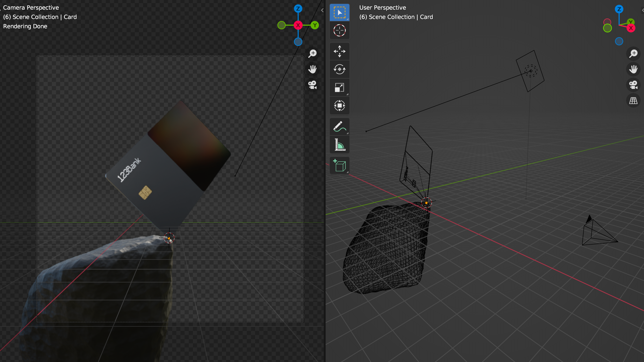This screenshot has height=362, width=644.
Task: Toggle camera view in right viewport
Action: 633,85
